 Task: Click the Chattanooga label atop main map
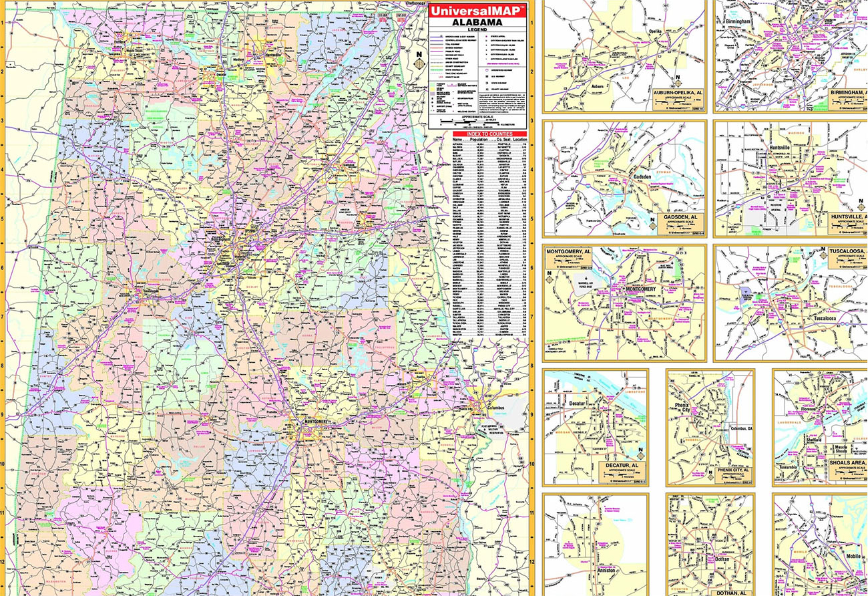(x=415, y=3)
